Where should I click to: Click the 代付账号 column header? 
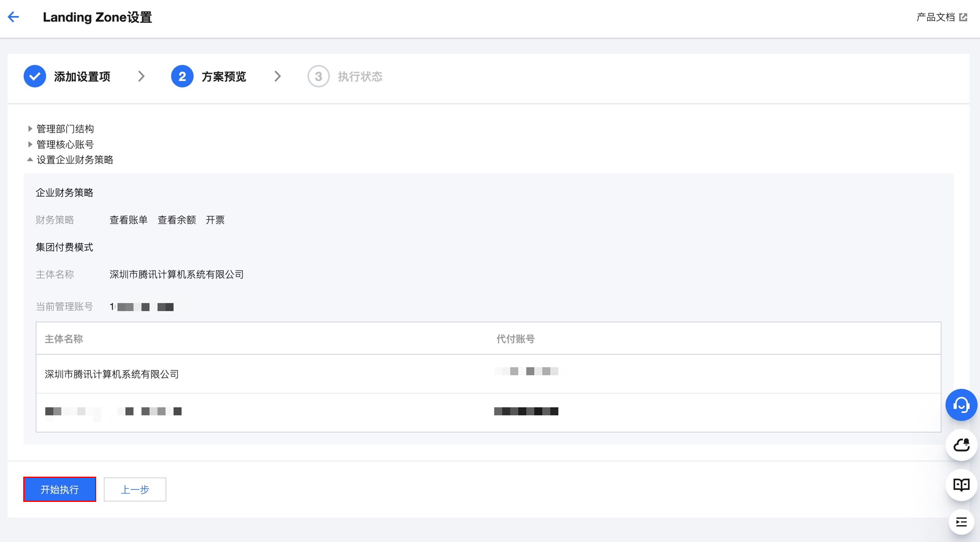coord(515,339)
